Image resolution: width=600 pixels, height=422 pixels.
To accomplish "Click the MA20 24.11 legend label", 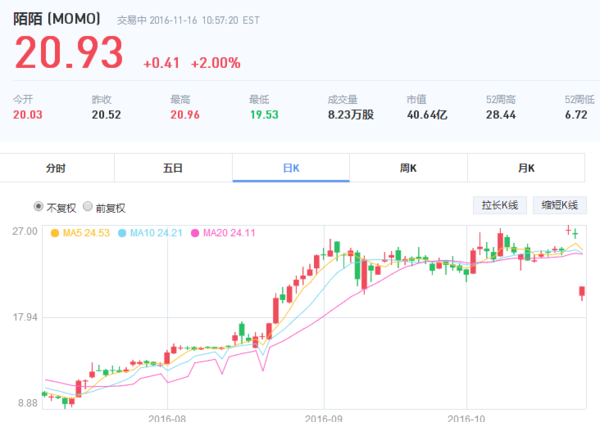I will click(229, 233).
